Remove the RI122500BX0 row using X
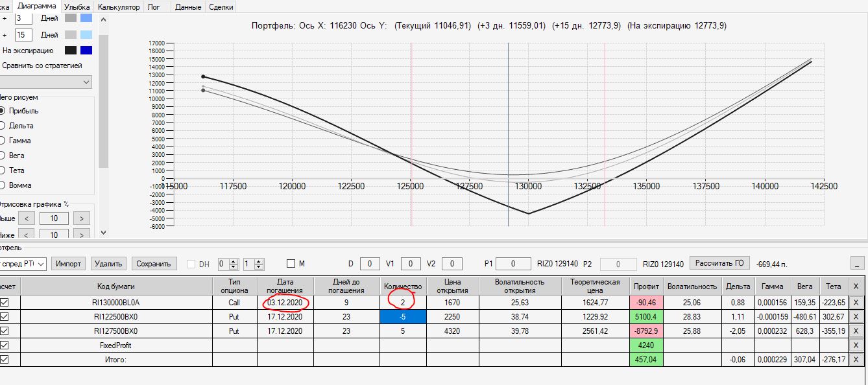This screenshot has height=385, width=868. (x=855, y=317)
